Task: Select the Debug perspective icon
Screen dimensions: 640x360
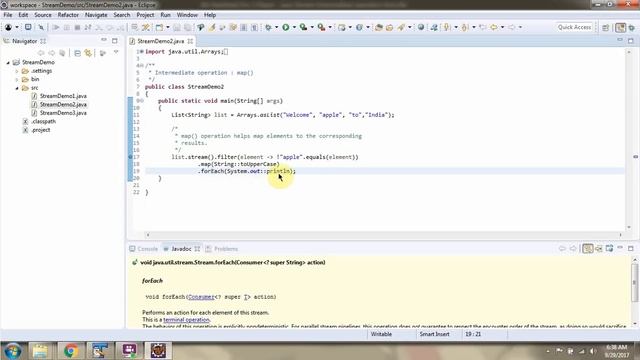Action: pos(632,27)
